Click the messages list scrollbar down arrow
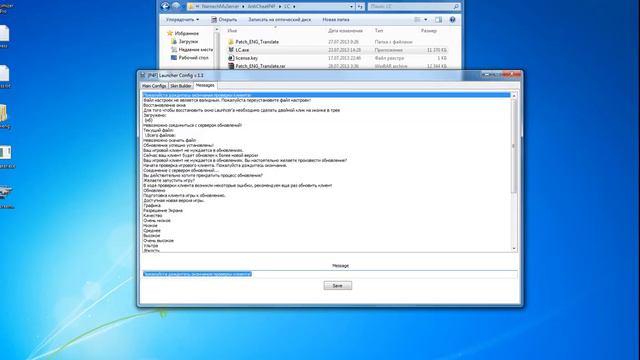 [x=514, y=249]
